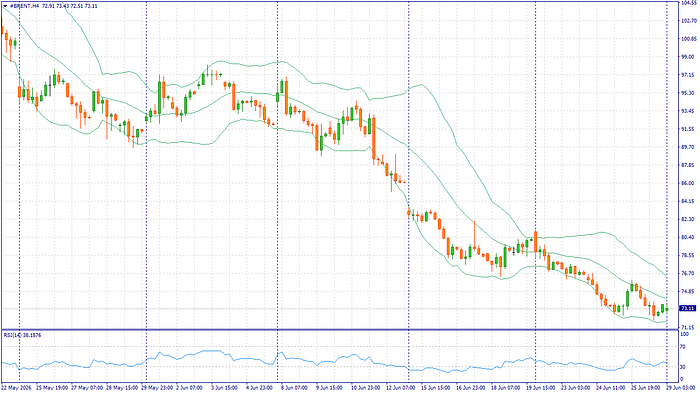
Task: Click the 12 Jun 07:00 time label
Action: [401, 388]
